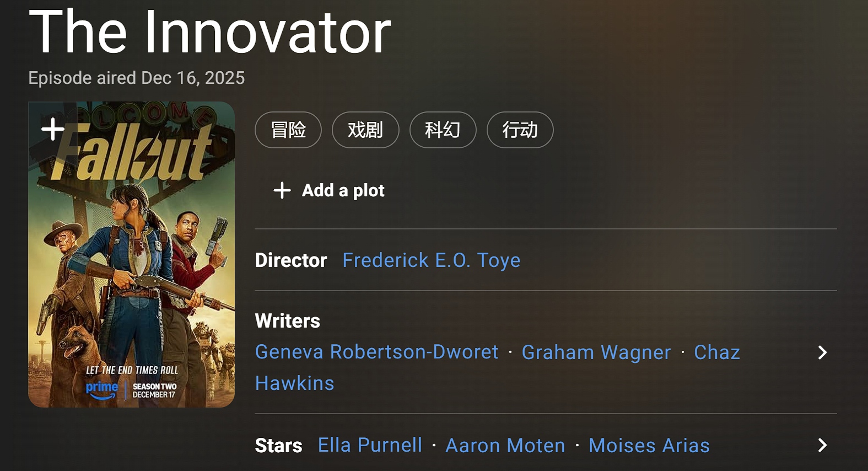Open writer Geneva Robertson-Dworet's page

pyautogui.click(x=376, y=352)
